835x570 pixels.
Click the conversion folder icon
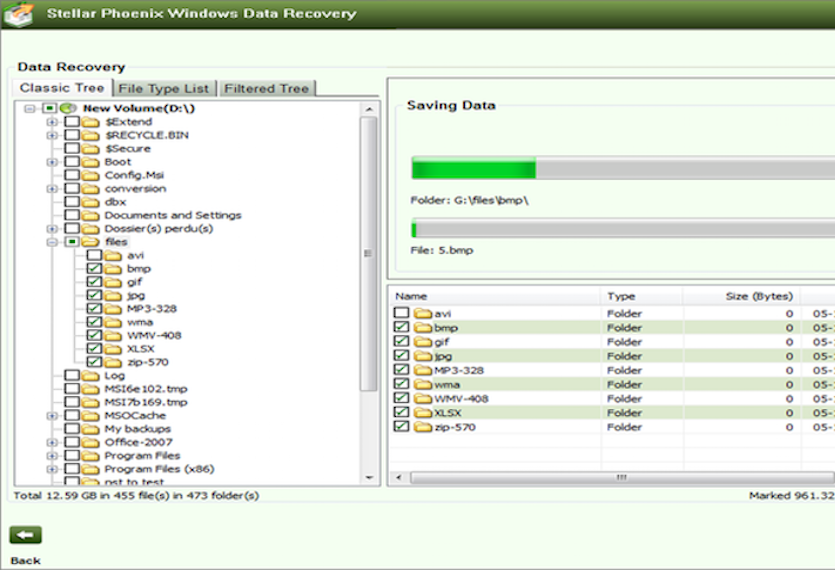coord(91,189)
